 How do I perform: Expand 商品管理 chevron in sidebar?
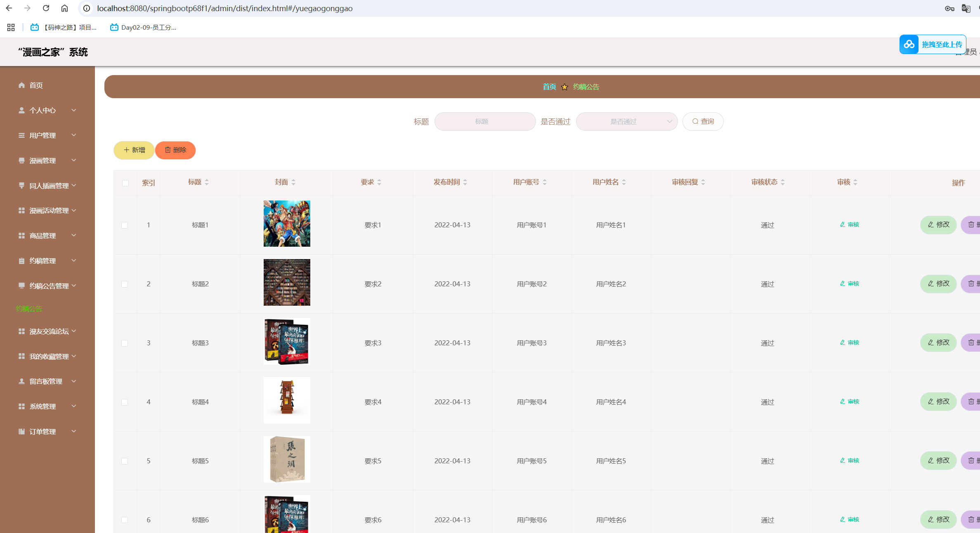pyautogui.click(x=74, y=235)
